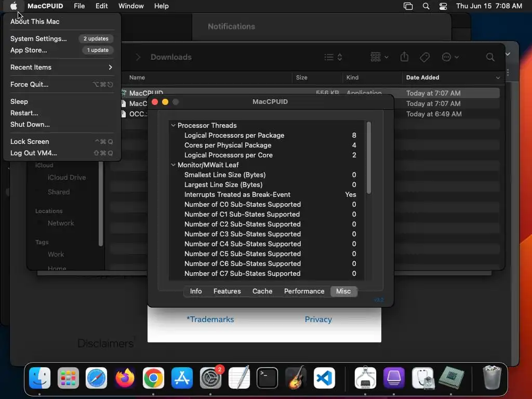532x399 pixels.
Task: Launch Firefox from the Dock
Action: 125,378
